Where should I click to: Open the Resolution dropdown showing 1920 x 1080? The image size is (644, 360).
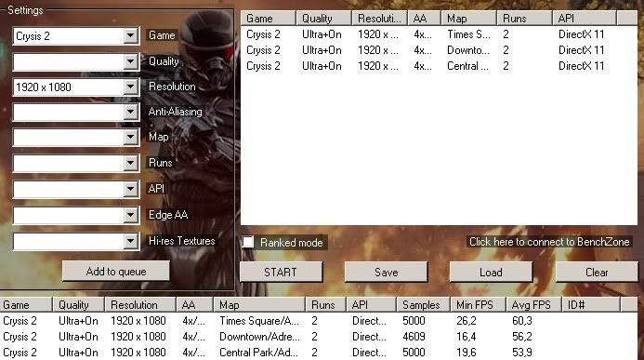coord(76,87)
